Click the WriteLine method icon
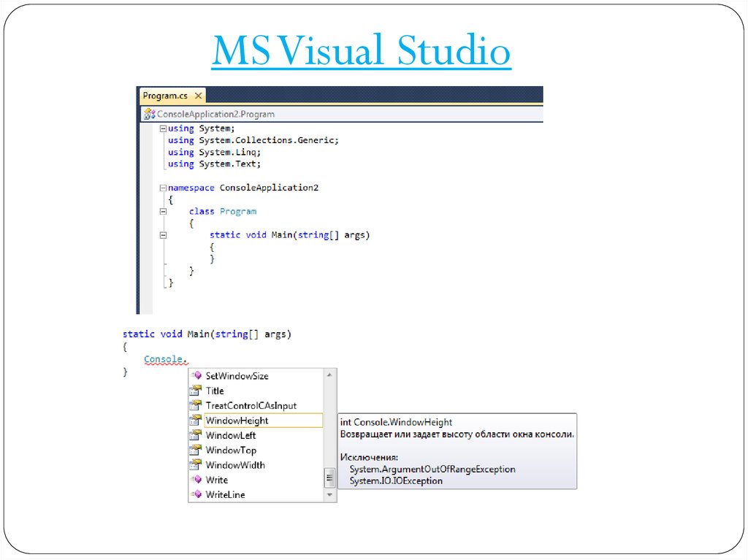The image size is (748, 560). coord(196,494)
